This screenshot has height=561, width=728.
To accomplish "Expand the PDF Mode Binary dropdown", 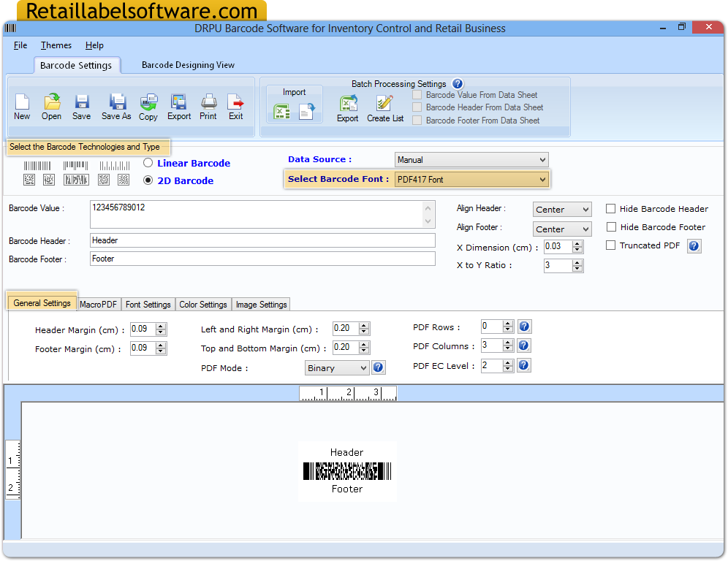I will [x=337, y=368].
